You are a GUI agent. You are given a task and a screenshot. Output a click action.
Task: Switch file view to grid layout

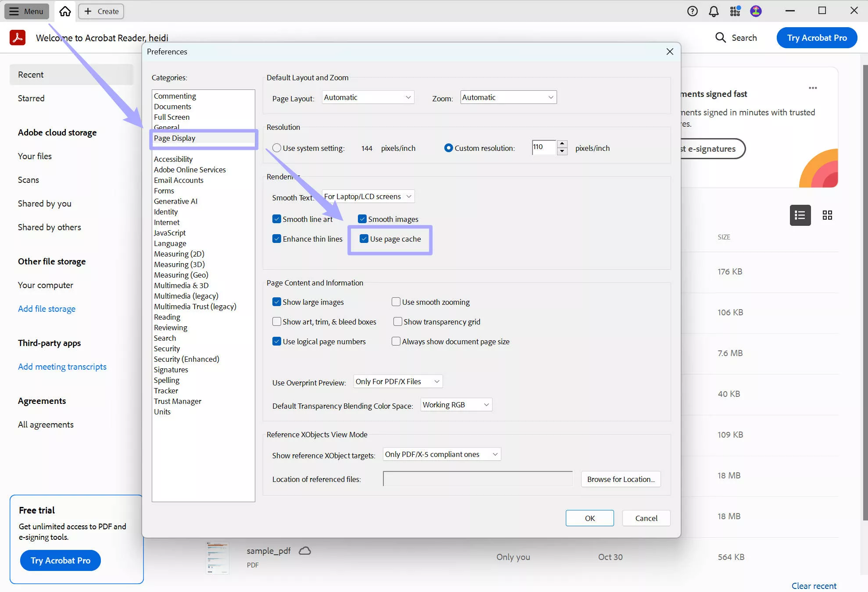(x=828, y=215)
